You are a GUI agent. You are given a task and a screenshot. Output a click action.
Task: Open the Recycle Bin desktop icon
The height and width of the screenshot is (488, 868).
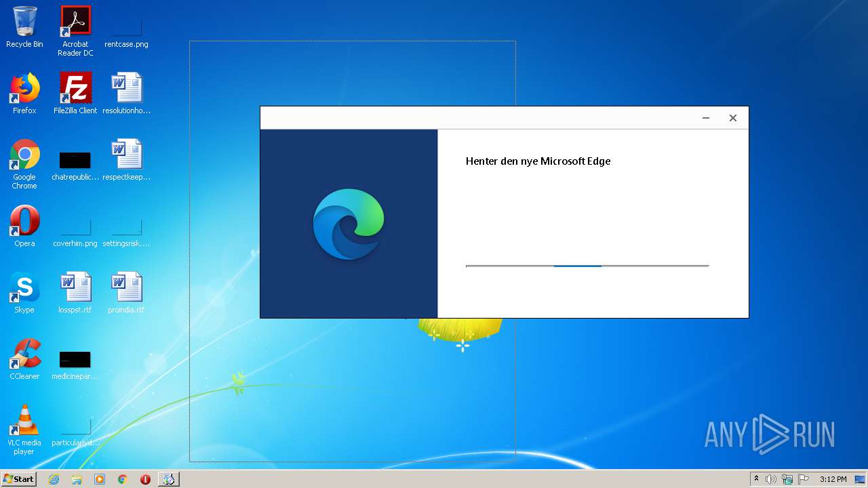click(24, 28)
